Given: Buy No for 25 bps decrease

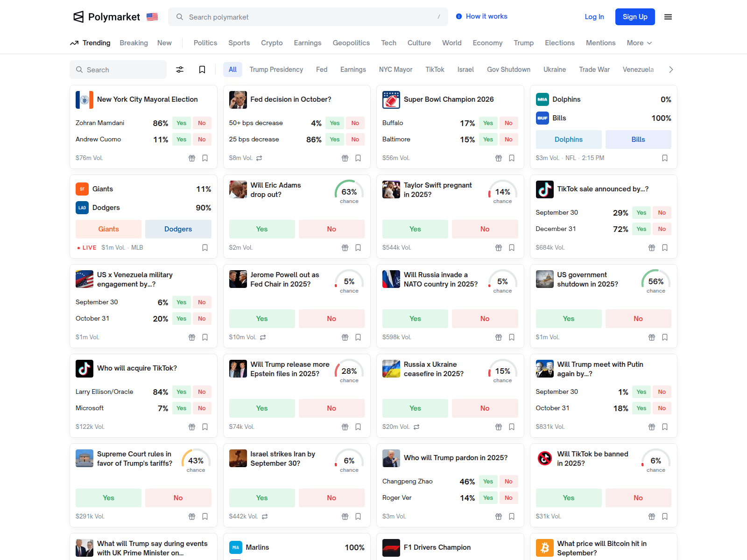Looking at the screenshot, I should 355,140.
